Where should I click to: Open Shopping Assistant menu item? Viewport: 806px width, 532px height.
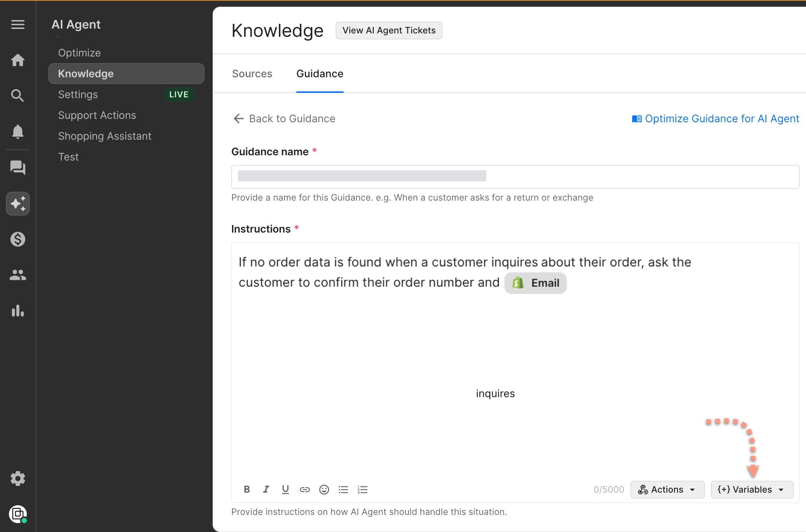[x=105, y=136]
